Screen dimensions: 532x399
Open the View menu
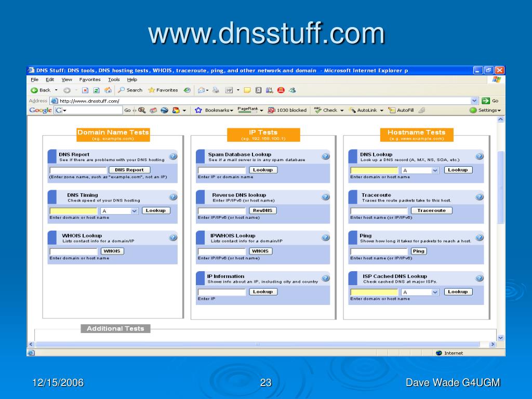[67, 79]
